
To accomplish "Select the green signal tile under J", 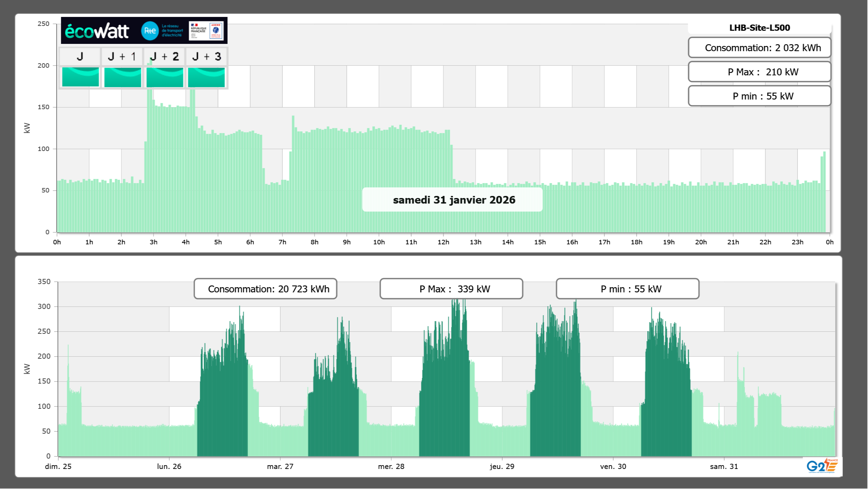I will tap(80, 77).
